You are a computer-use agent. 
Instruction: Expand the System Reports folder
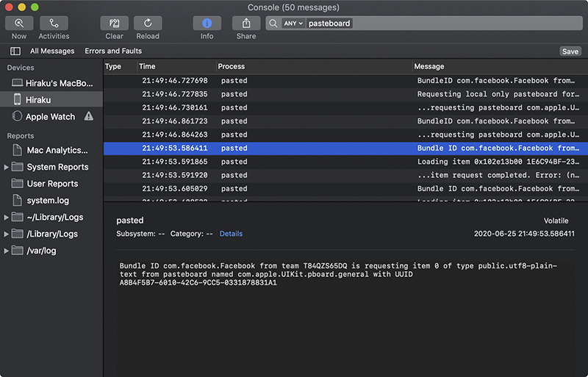(6, 167)
